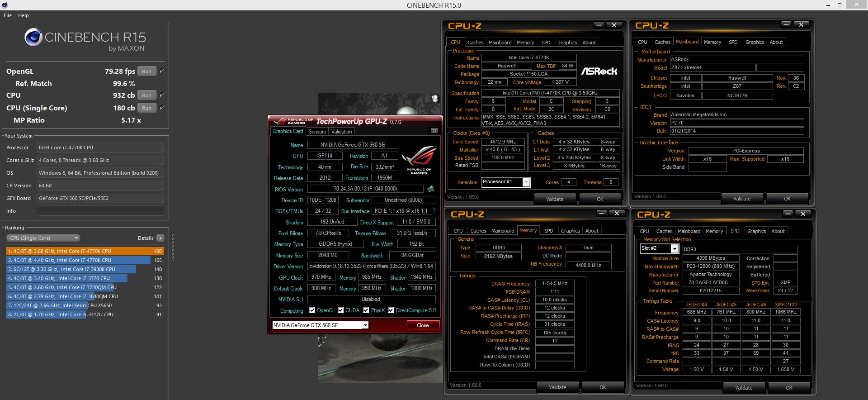Select ranking row 1 i7-4770K at 3.68 GHz
This screenshot has width=868, height=400.
[85, 251]
